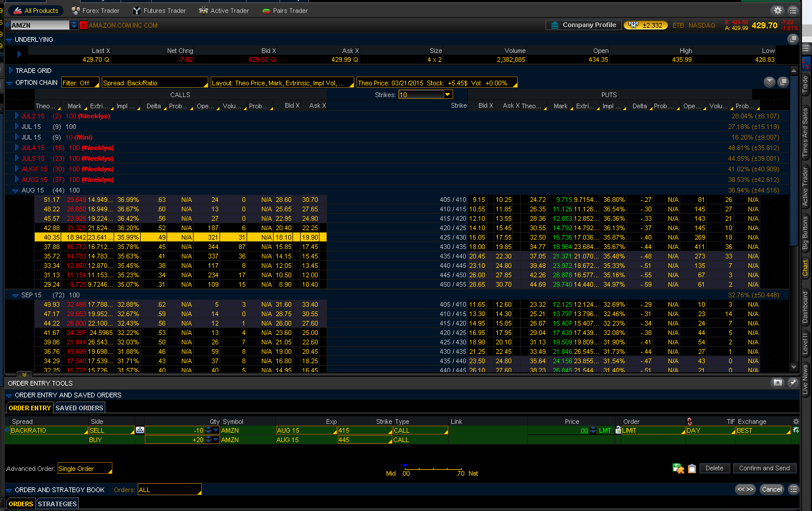Click the -10 quantity stepper arrows
This screenshot has width=812, height=511.
point(208,430)
